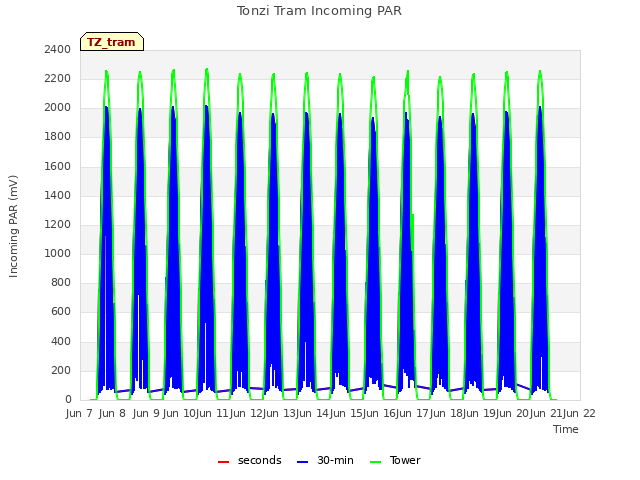This screenshot has width=640, height=480.
Task: Click the Time axis label
Action: [566, 429]
